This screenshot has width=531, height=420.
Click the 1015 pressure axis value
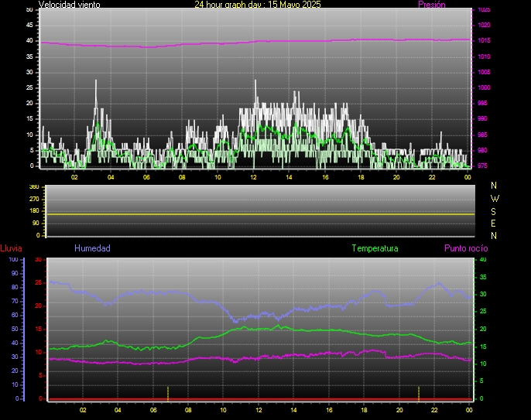coord(484,41)
